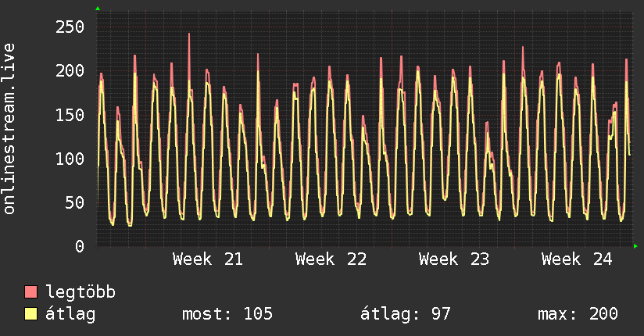Click the onlinestream.live vertical axis title
Viewport: 644px width, 336px height.
point(9,129)
